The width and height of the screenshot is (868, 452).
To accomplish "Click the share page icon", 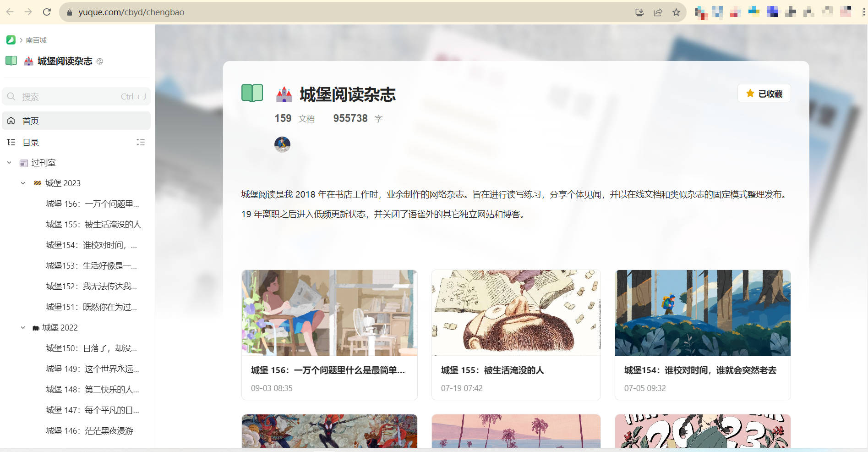I will coord(658,12).
